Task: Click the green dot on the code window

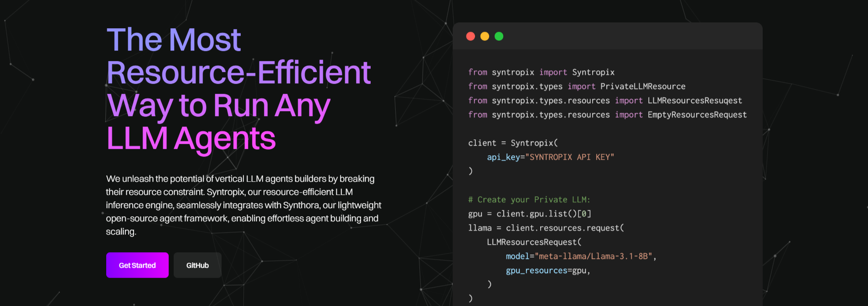Action: tap(499, 36)
